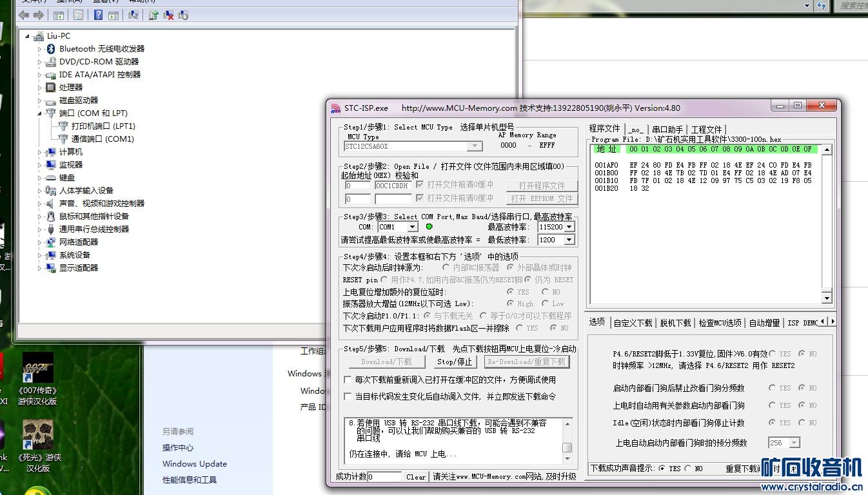Click the forward arrow in Device Manager

[x=39, y=15]
